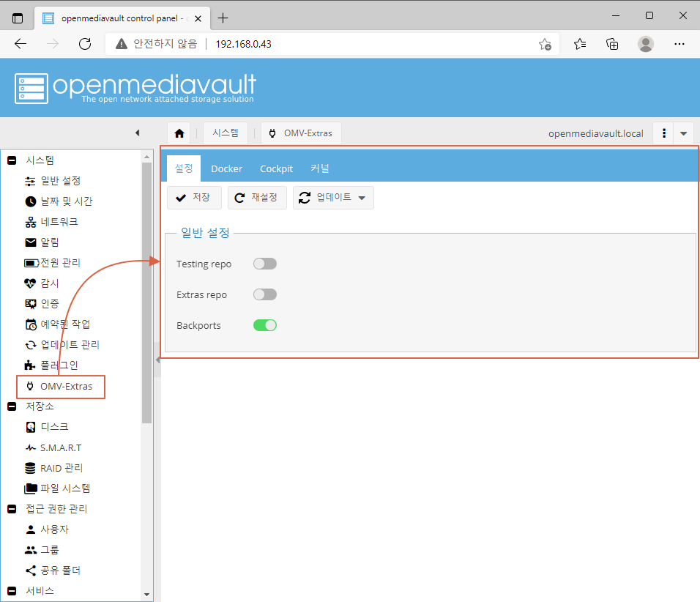This screenshot has height=602, width=700.
Task: Click the user icon for 사용자
Action: point(30,529)
